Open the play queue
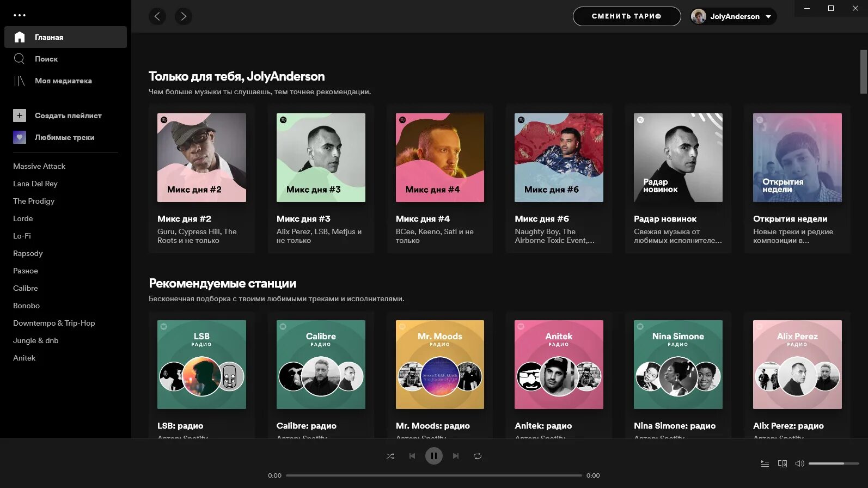This screenshot has height=488, width=868. tap(765, 463)
